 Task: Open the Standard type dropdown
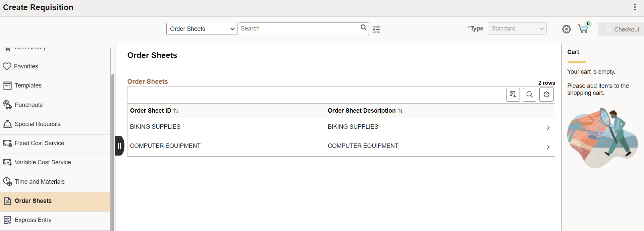(x=517, y=28)
